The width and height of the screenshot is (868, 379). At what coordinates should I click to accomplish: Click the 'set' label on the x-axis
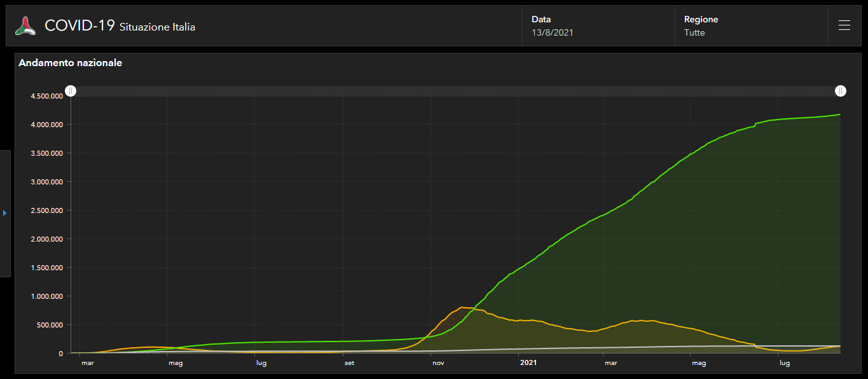point(349,363)
